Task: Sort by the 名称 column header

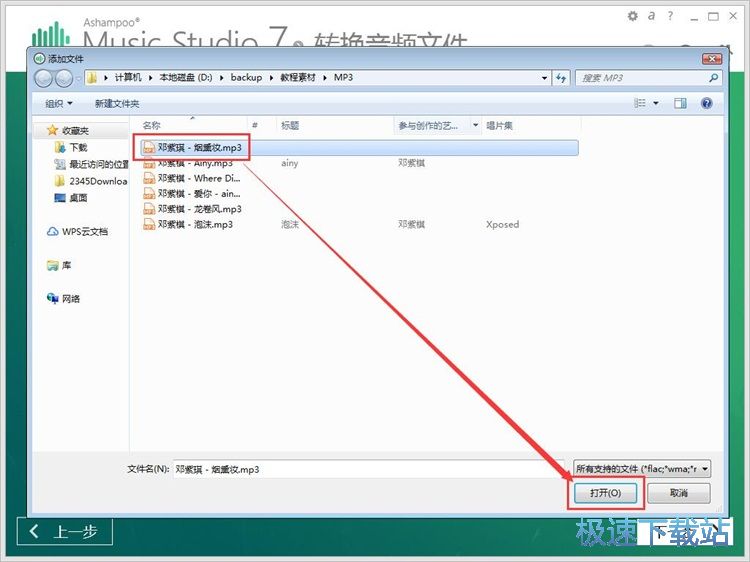Action: tap(151, 125)
